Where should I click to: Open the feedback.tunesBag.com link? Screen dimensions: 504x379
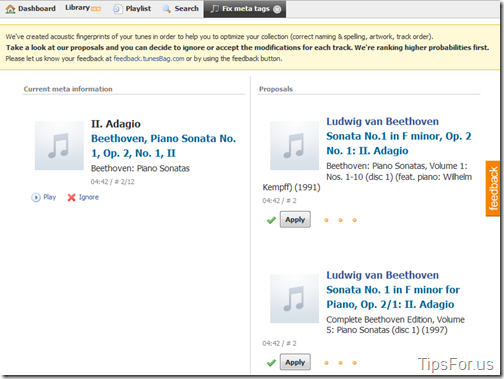(x=149, y=59)
